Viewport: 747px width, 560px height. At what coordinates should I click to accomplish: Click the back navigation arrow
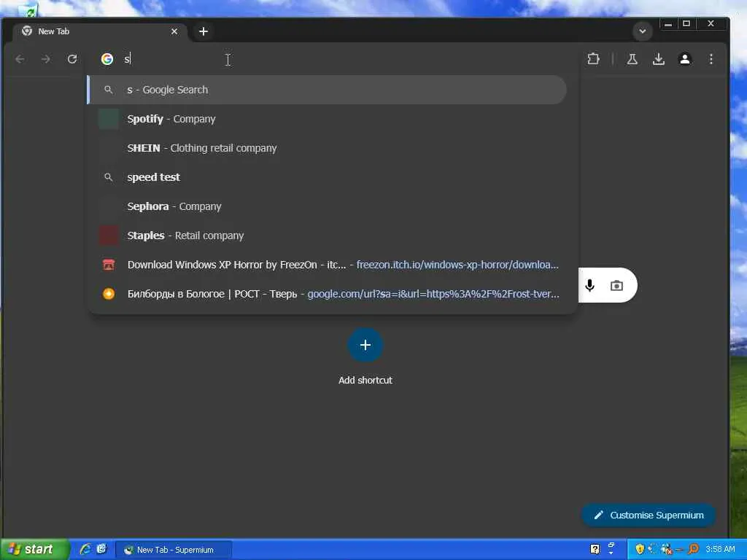[x=20, y=59]
